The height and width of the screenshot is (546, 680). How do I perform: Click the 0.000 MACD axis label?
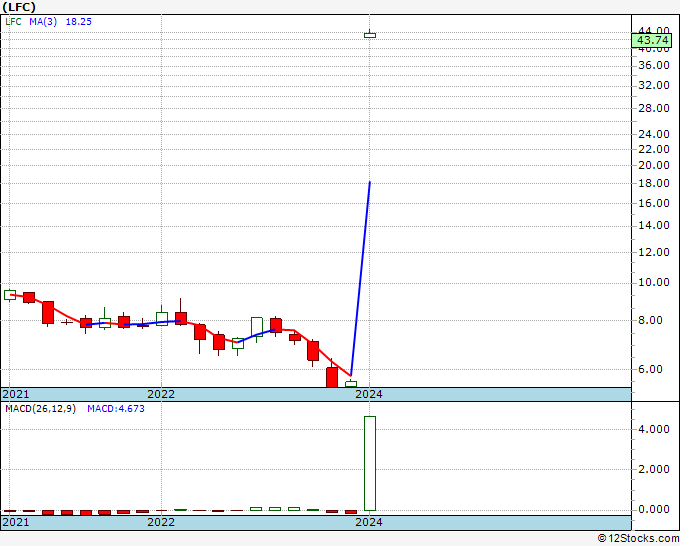pyautogui.click(x=654, y=509)
